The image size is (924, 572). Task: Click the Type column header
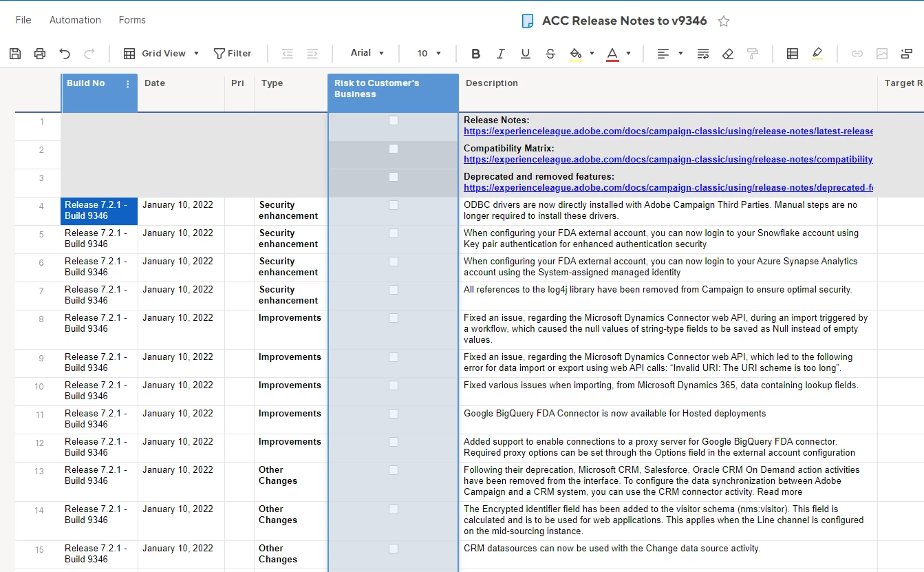pyautogui.click(x=291, y=92)
